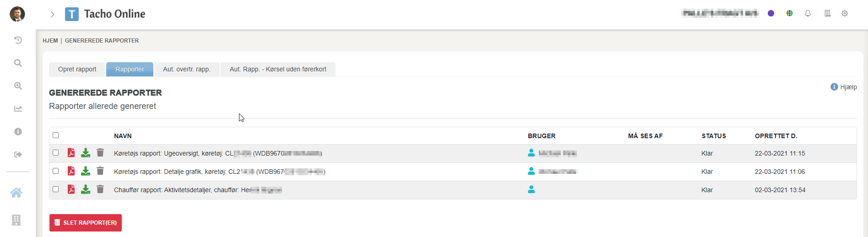Toggle the select-all reports checkbox
868x237 pixels.
point(56,135)
